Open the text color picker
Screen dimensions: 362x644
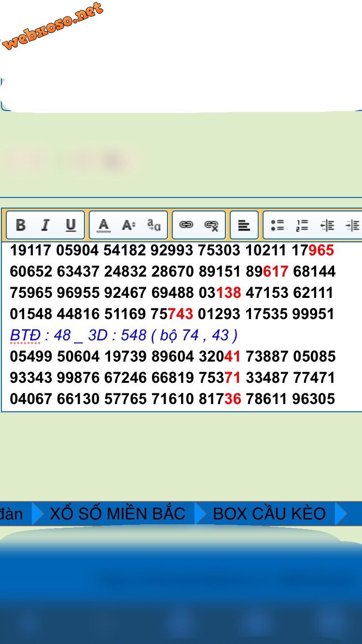103,225
